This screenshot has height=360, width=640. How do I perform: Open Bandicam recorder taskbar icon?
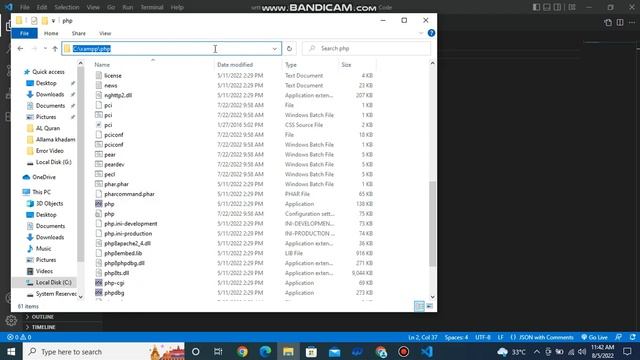(404, 351)
